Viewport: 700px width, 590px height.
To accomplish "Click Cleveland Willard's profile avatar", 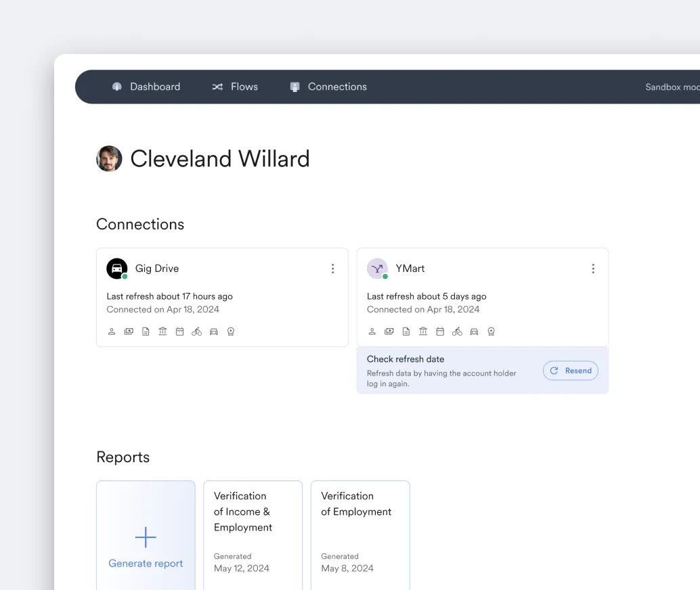I will pyautogui.click(x=109, y=159).
